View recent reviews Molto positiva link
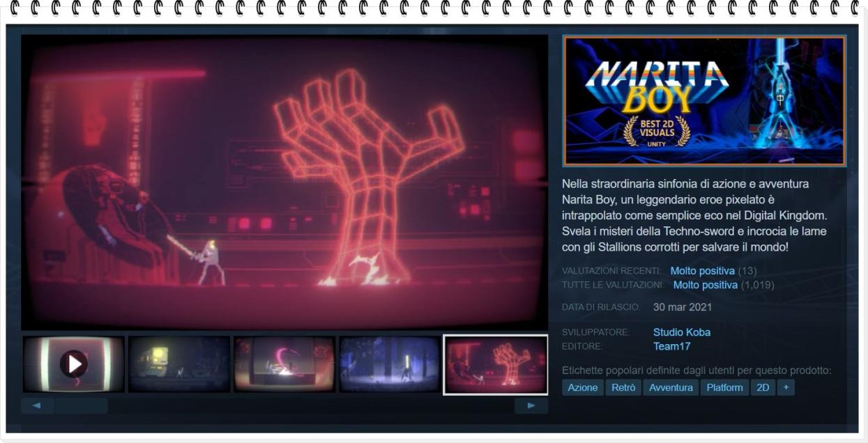The height and width of the screenshot is (443, 868). [x=702, y=271]
